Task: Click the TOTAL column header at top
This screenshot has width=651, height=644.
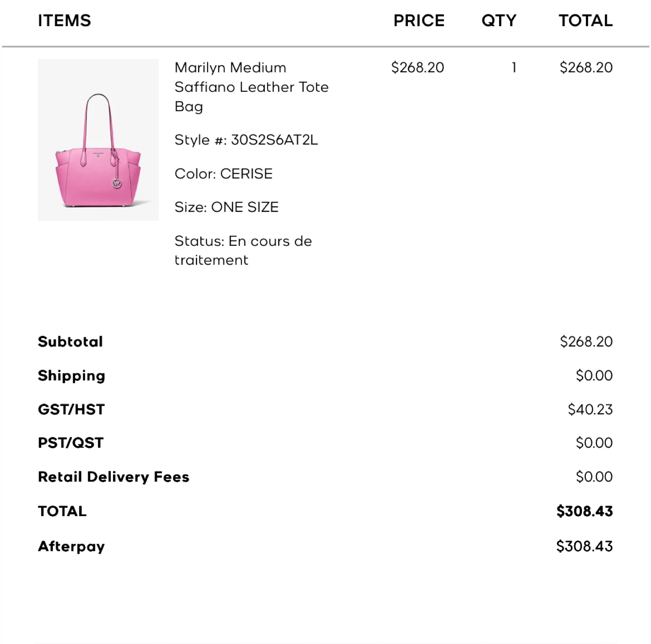Action: [x=585, y=21]
